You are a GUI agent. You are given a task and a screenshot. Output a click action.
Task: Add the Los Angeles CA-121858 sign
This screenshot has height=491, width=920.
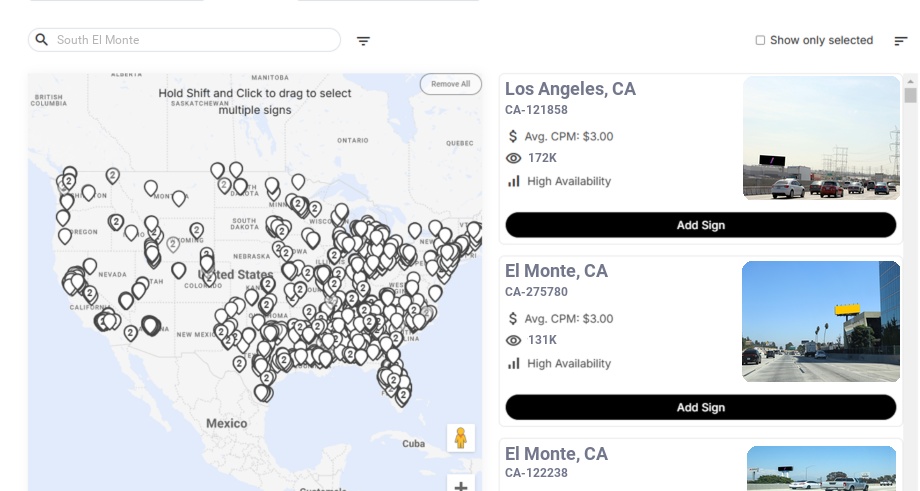point(700,225)
